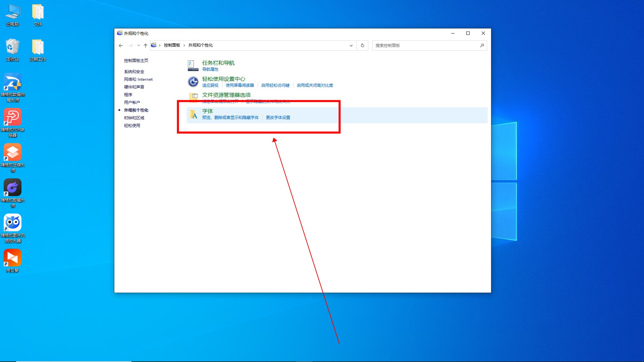Click the search magnifier icon
Image resolution: width=644 pixels, height=362 pixels.
(x=482, y=45)
